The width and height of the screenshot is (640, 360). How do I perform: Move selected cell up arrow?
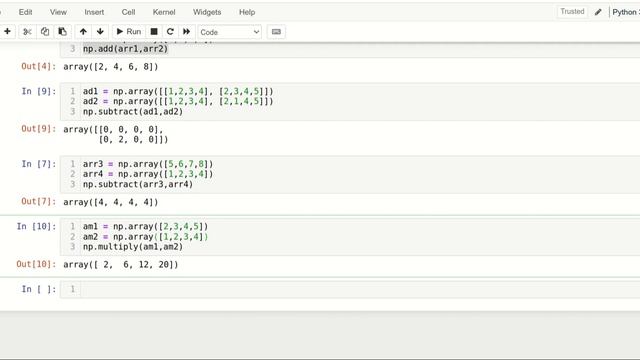point(83,31)
